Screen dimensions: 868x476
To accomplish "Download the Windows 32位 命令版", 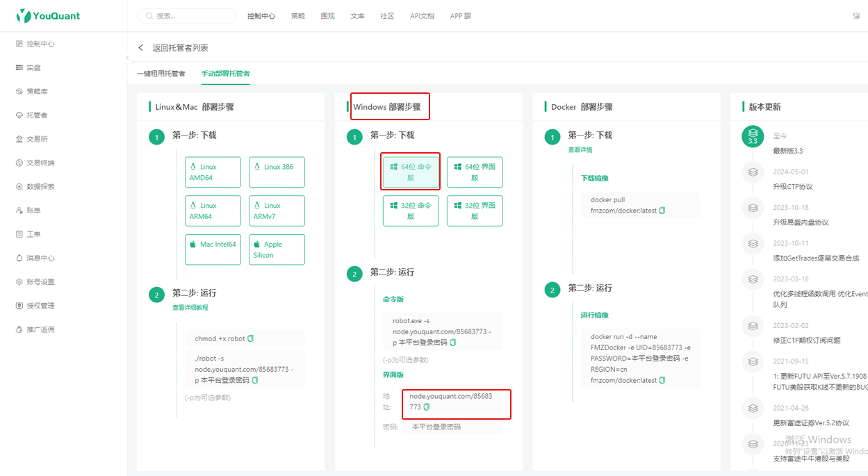I will point(411,211).
